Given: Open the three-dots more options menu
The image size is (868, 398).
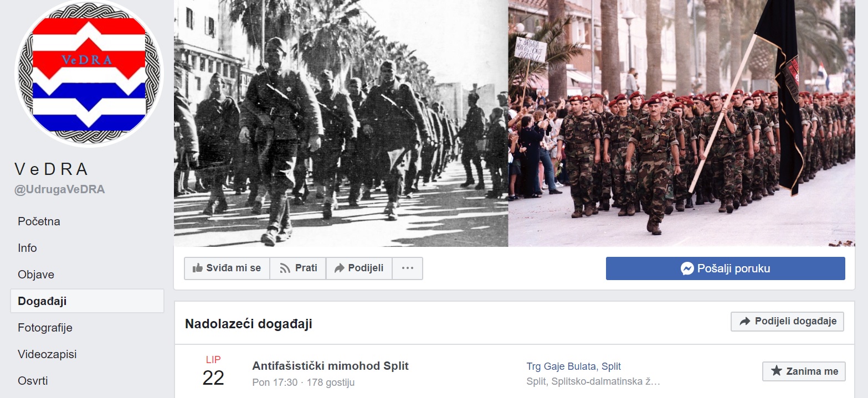Looking at the screenshot, I should tap(408, 268).
